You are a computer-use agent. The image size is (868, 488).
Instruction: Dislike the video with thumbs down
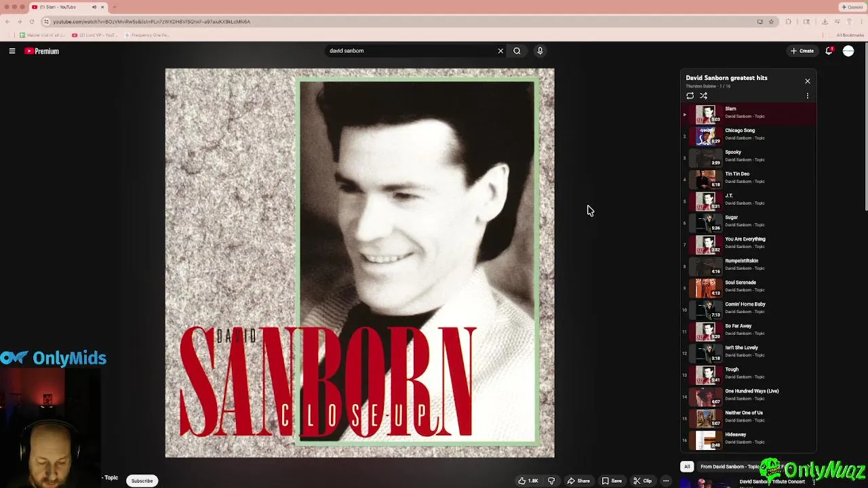[x=551, y=481]
